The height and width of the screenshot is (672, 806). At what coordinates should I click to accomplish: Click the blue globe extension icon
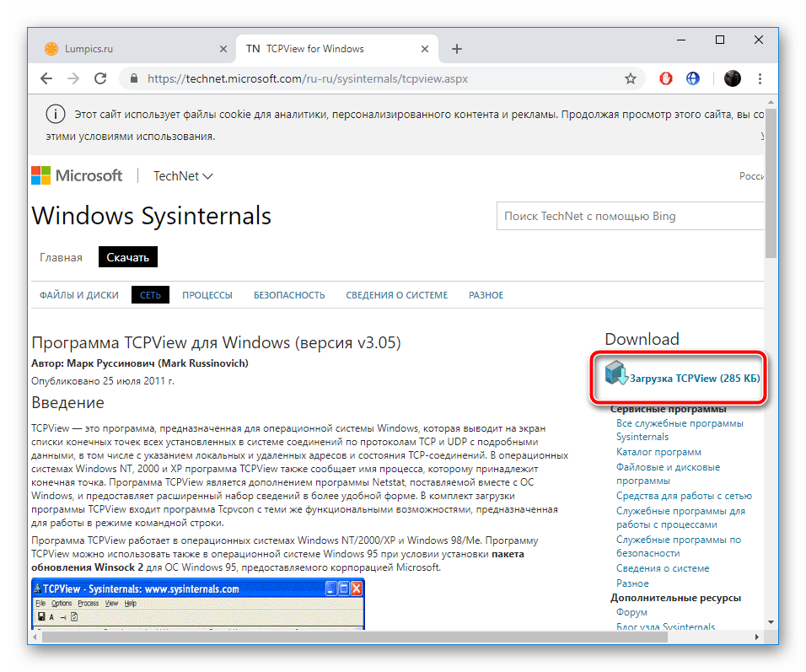[x=693, y=78]
